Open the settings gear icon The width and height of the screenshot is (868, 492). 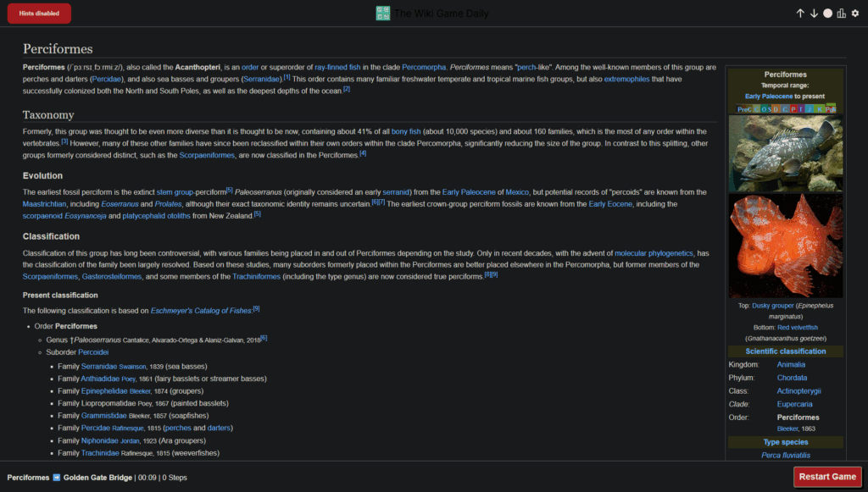click(x=854, y=13)
